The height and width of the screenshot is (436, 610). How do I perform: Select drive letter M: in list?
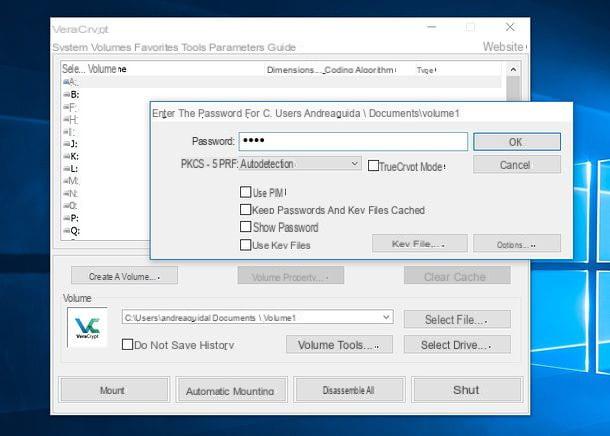coord(71,181)
